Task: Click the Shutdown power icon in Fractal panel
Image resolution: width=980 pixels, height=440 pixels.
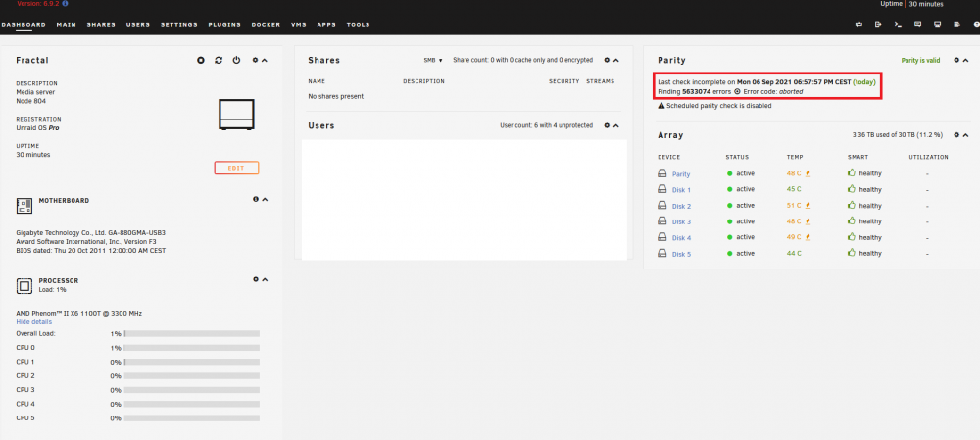Action: tap(236, 60)
